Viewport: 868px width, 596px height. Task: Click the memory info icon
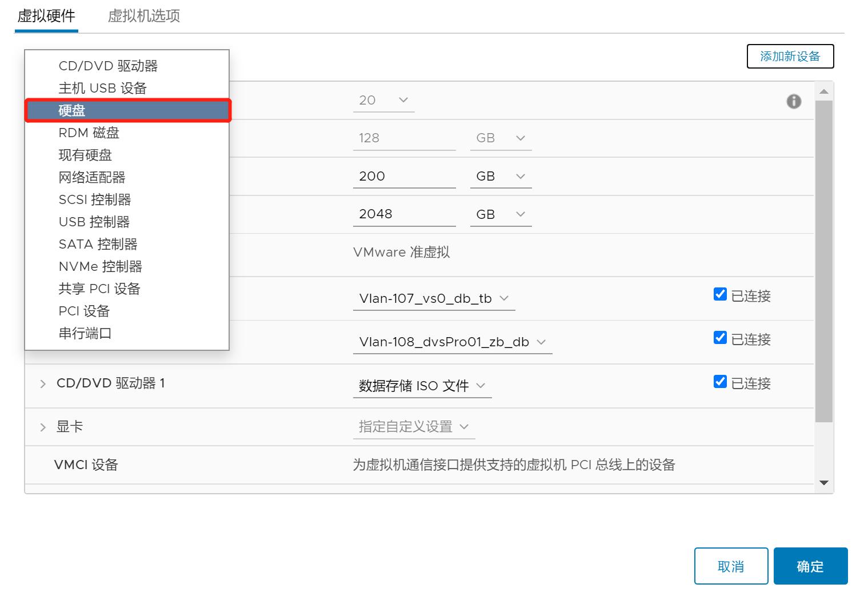(x=793, y=102)
